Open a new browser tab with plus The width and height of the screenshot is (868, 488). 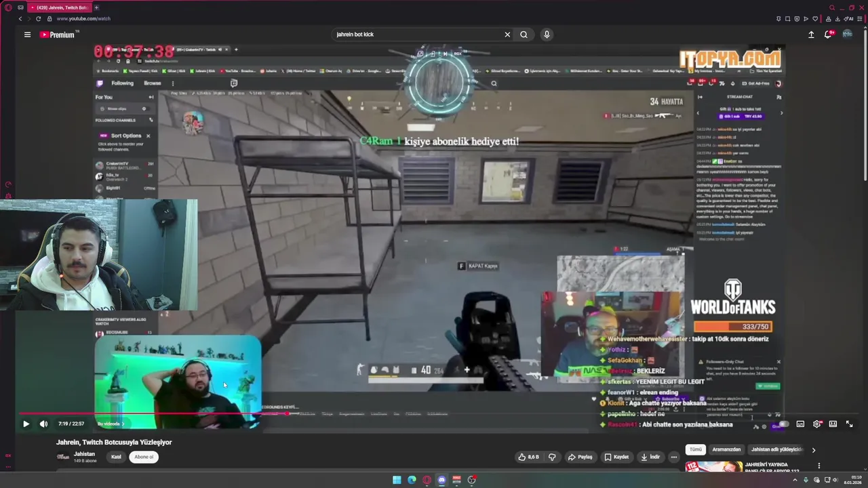[x=96, y=7]
